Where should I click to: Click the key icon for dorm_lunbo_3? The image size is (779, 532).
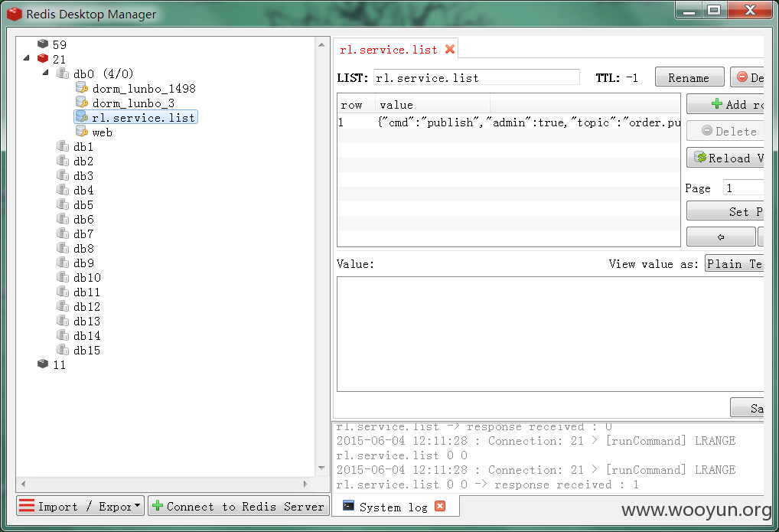[x=81, y=103]
